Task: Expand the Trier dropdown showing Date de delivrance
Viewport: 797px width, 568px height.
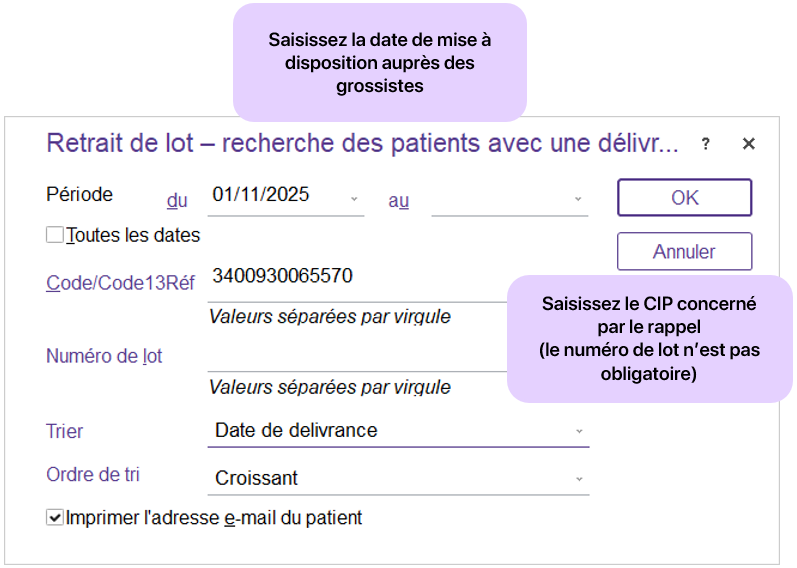Action: 578,431
